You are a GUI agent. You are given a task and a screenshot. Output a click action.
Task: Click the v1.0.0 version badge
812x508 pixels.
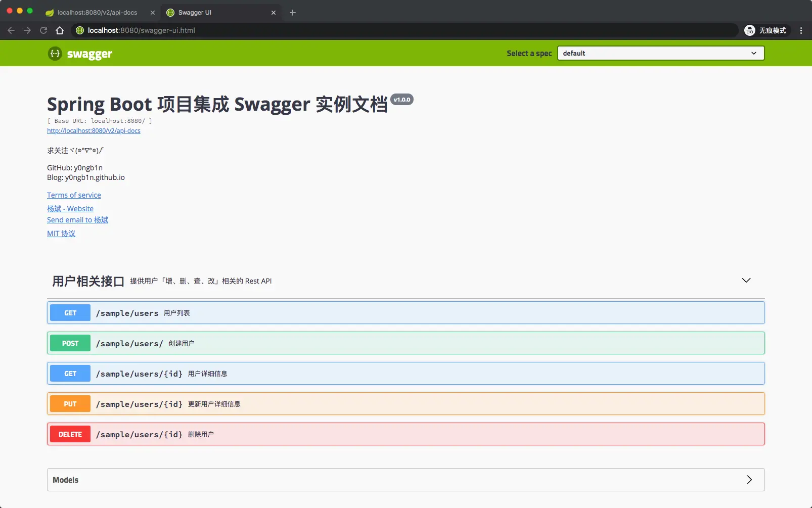pyautogui.click(x=402, y=99)
